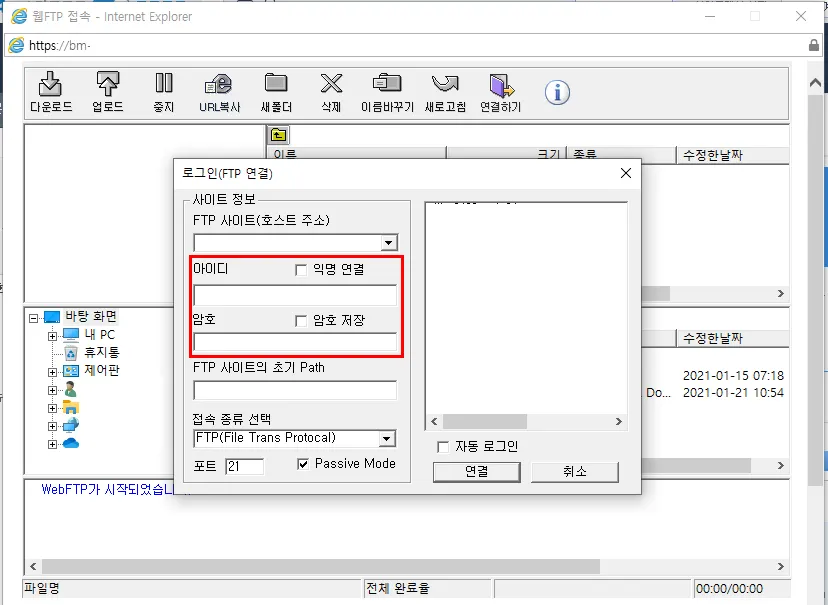The image size is (828, 605).
Task: Click the 암호 password input field
Action: [x=295, y=343]
